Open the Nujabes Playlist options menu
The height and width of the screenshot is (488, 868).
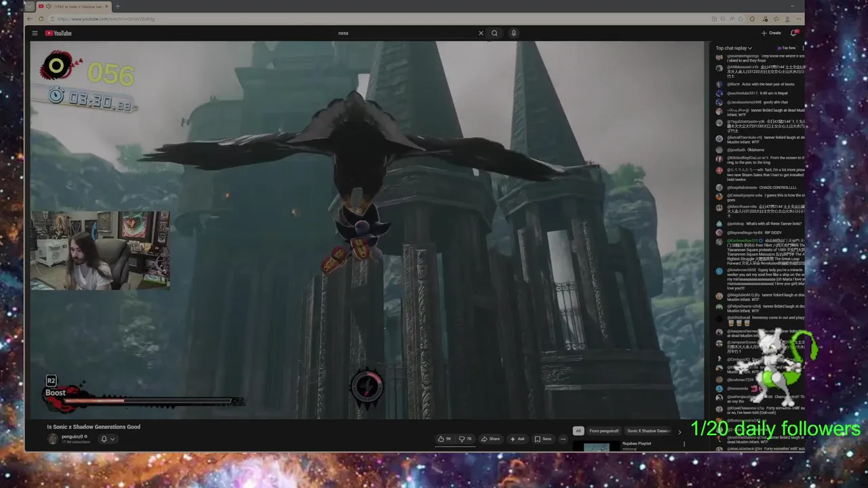(684, 444)
